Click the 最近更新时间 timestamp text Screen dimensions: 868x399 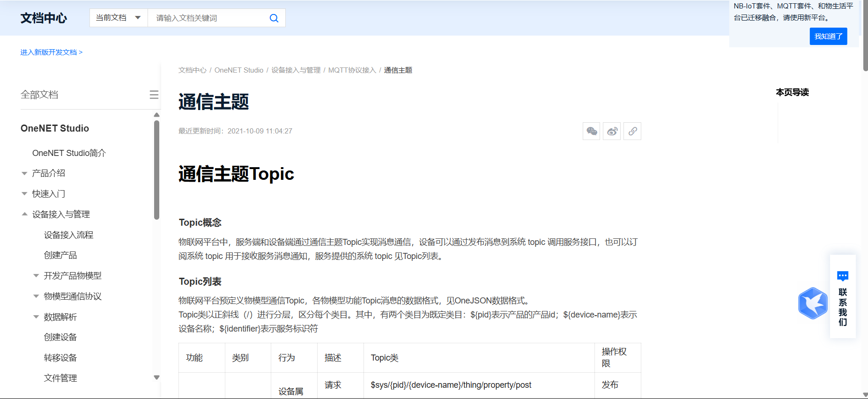(235, 131)
